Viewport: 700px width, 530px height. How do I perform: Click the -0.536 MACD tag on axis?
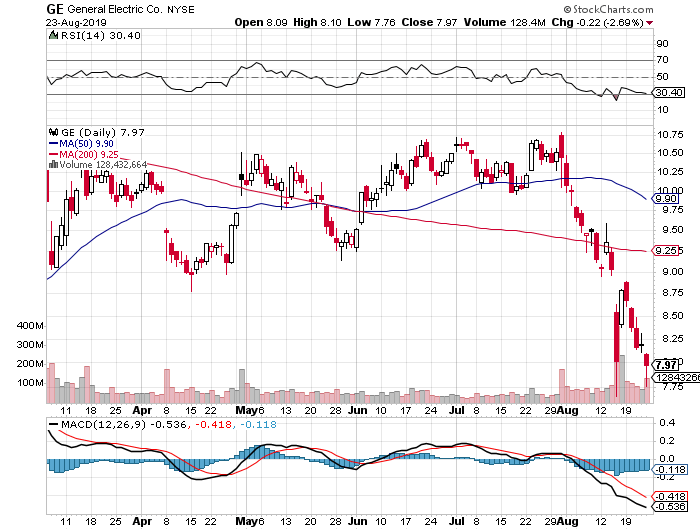pyautogui.click(x=670, y=507)
